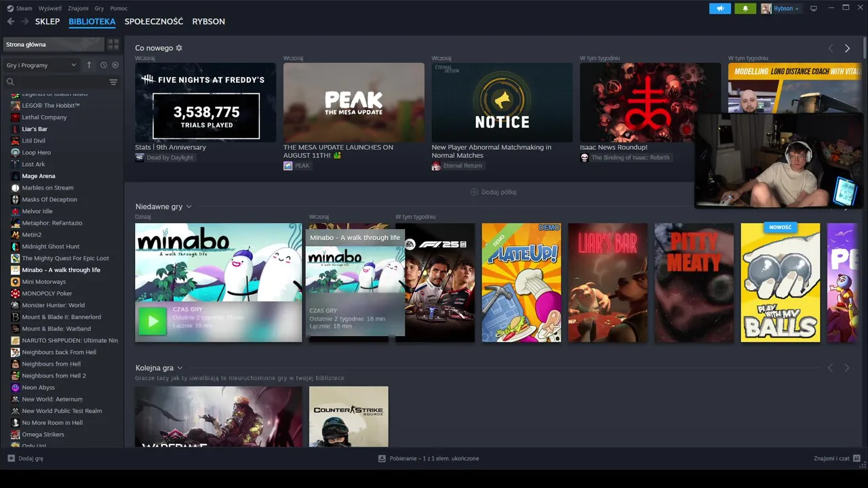
Task: Expand Niedawne gry shelf dropdown
Action: (x=189, y=207)
